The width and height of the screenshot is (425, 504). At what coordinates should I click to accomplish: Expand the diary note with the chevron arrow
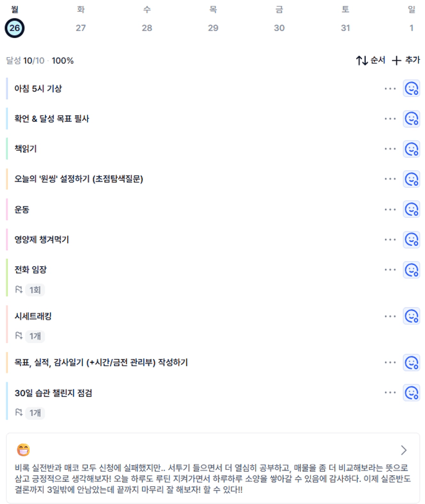(403, 451)
